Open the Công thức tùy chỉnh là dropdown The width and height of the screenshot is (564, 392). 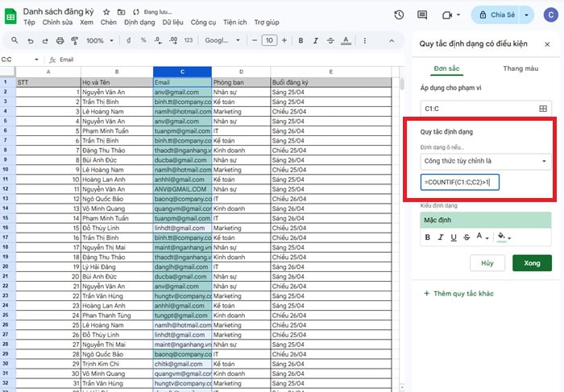pos(485,161)
